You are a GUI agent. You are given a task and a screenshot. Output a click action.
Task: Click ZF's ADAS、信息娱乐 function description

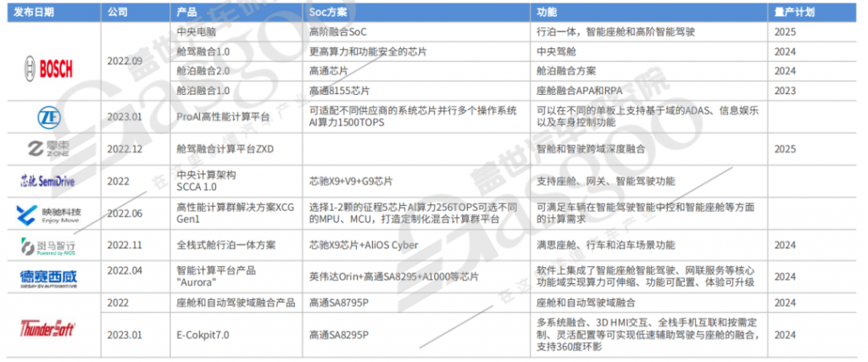click(x=647, y=115)
